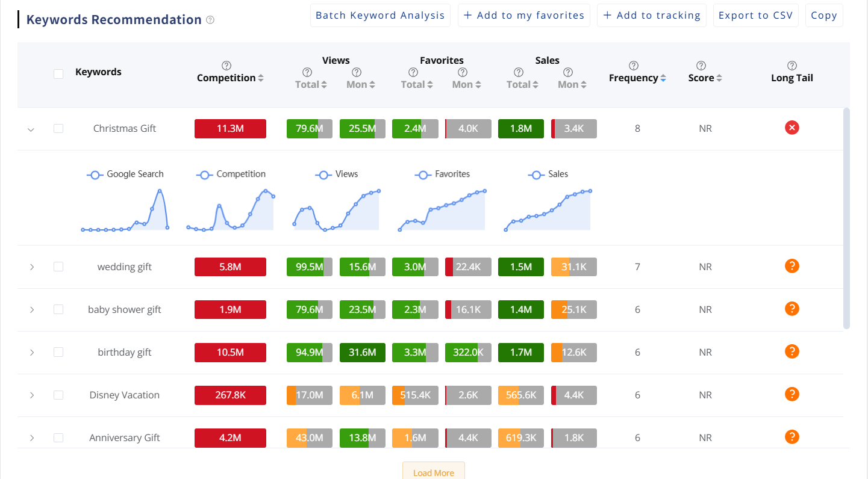
Task: Expand the wedding gift row details
Action: coord(32,266)
